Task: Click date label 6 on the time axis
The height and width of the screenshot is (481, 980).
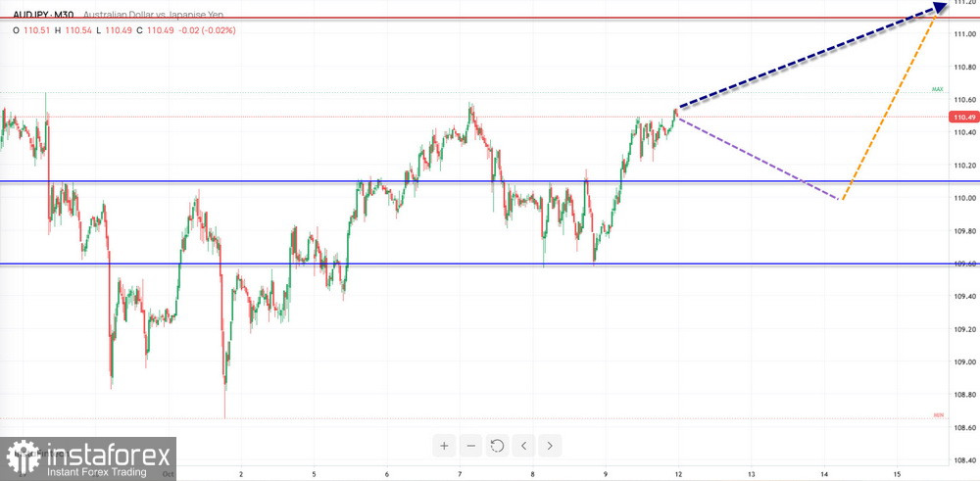Action: (x=387, y=474)
